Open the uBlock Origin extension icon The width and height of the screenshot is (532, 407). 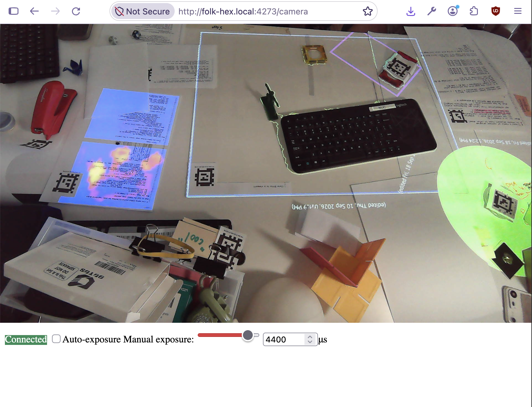496,11
